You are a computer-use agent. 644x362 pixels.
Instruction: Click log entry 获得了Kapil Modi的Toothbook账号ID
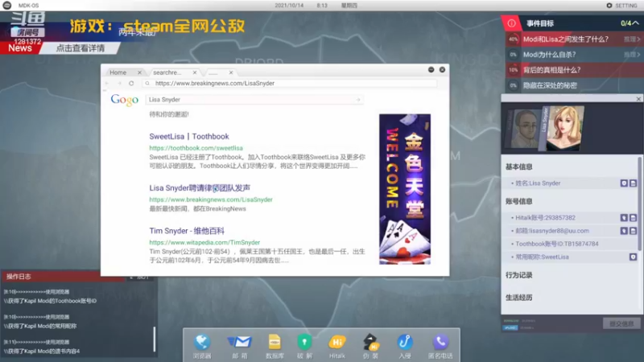coord(50,301)
